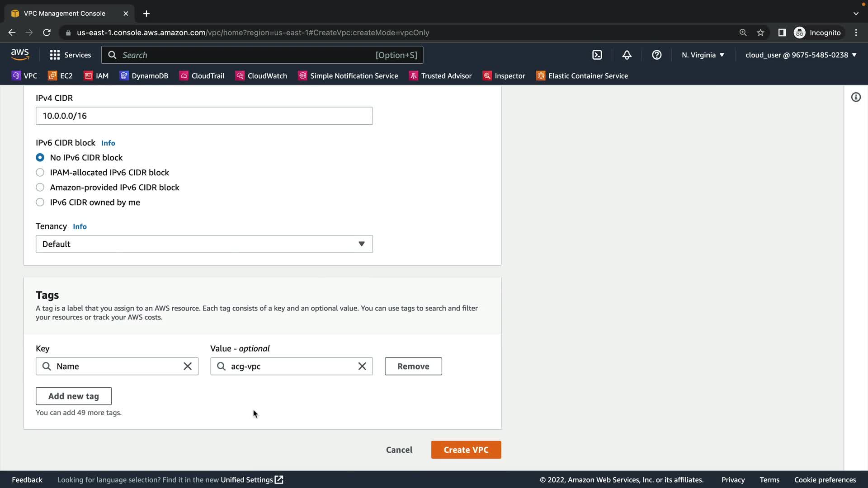Open the notifications bell
The image size is (868, 488).
click(x=627, y=55)
